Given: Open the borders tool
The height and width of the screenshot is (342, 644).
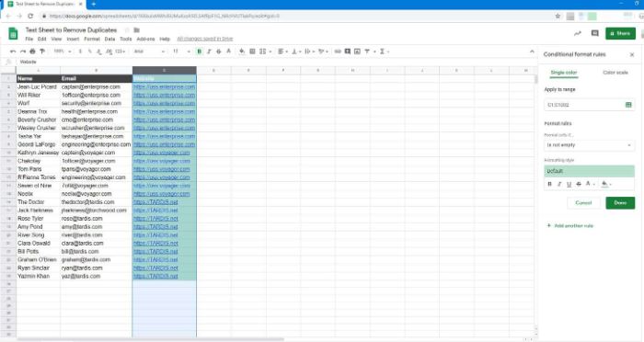Looking at the screenshot, I should tap(252, 51).
